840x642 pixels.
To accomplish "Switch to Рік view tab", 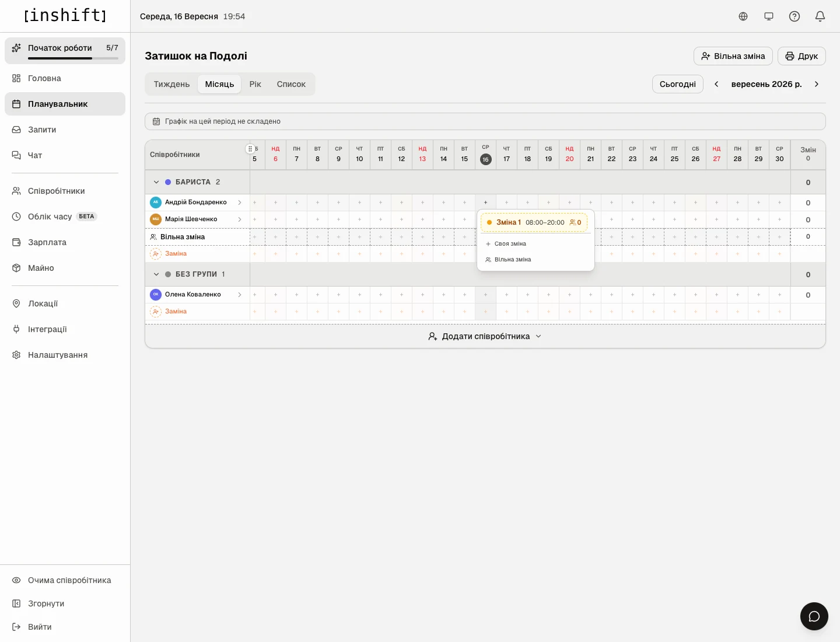I will coord(255,84).
